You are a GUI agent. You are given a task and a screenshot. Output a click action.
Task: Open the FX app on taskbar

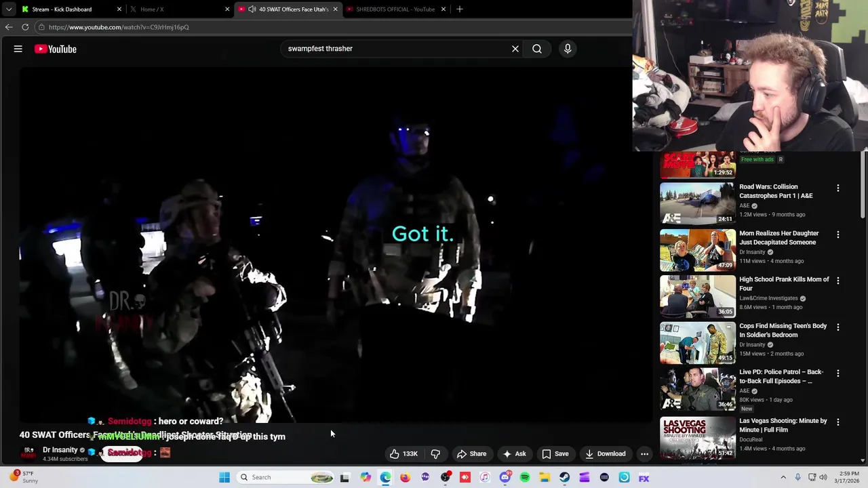pos(644,477)
